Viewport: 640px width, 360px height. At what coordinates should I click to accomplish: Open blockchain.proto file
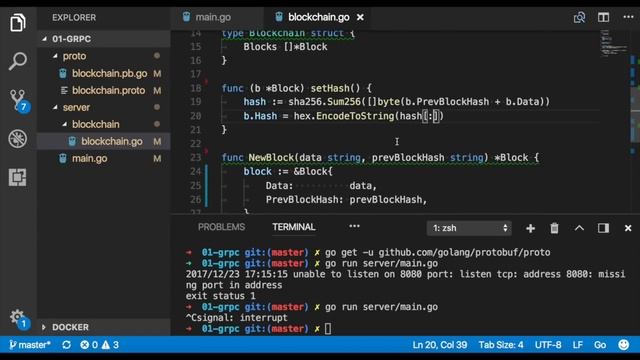point(109,90)
